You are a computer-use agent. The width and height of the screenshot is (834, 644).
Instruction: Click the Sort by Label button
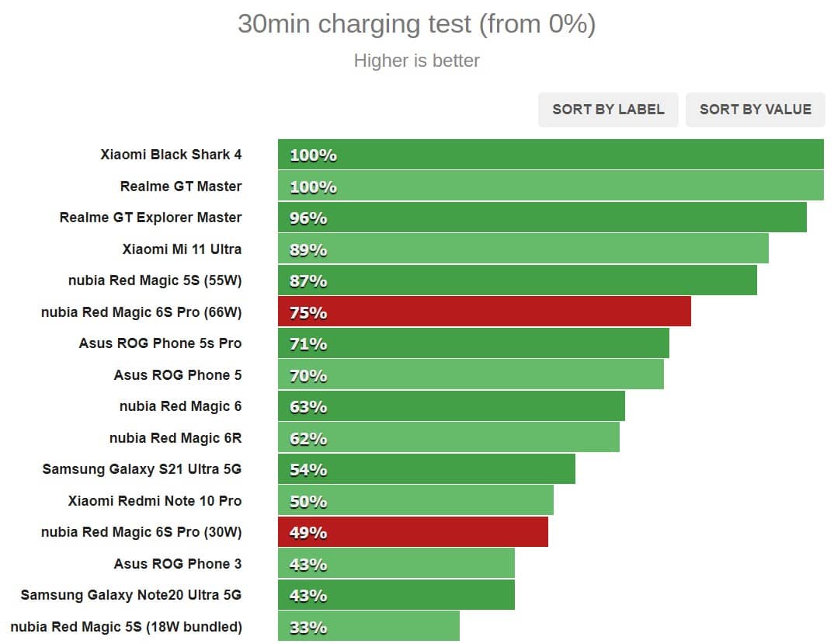608,110
